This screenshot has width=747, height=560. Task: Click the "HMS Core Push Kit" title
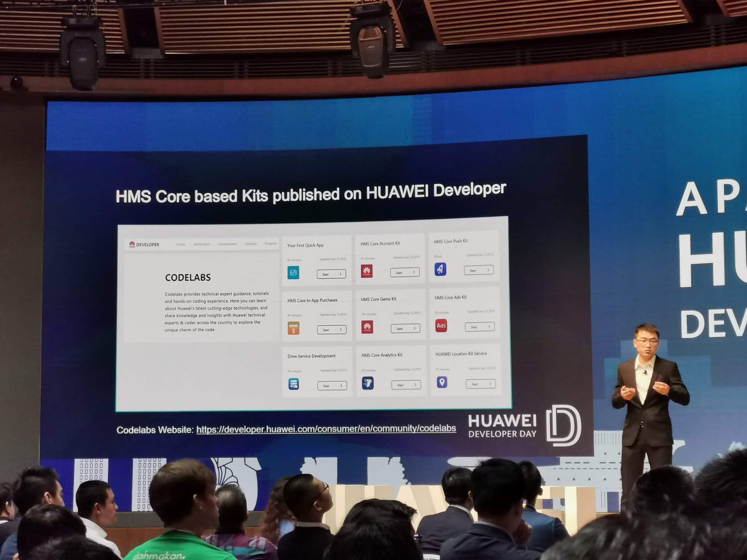(451, 241)
